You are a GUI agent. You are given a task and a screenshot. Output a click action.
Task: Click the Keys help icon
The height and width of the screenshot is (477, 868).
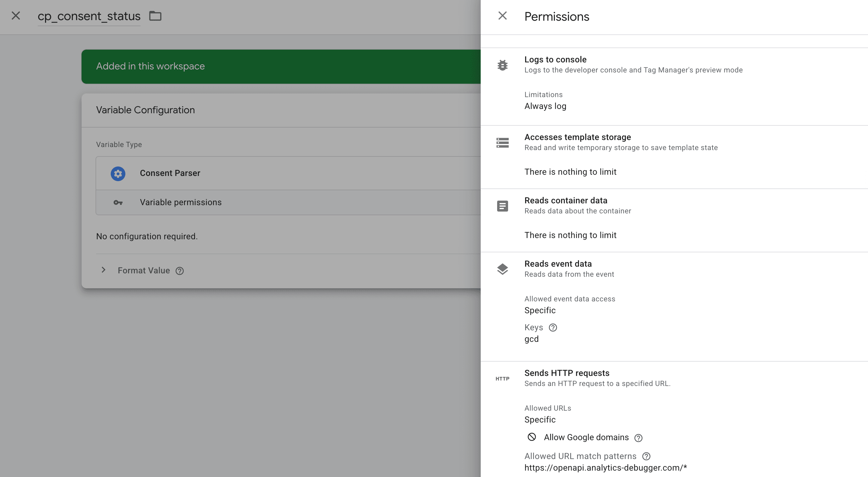[553, 327]
